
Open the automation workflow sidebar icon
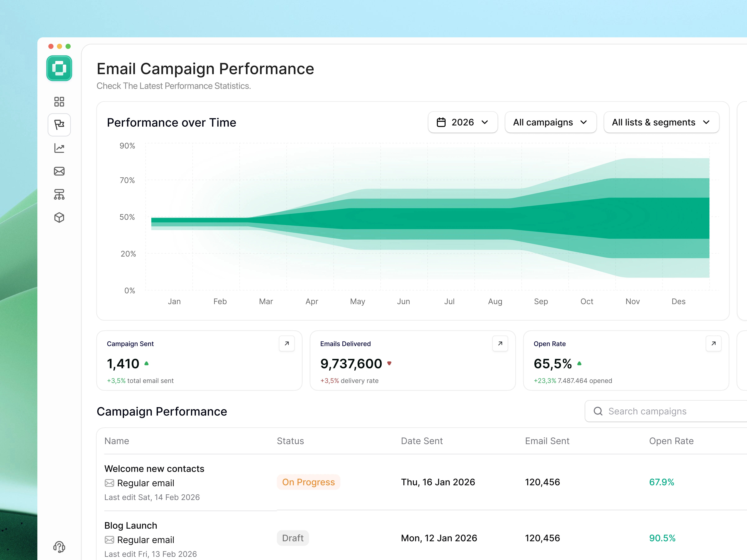pos(59,194)
